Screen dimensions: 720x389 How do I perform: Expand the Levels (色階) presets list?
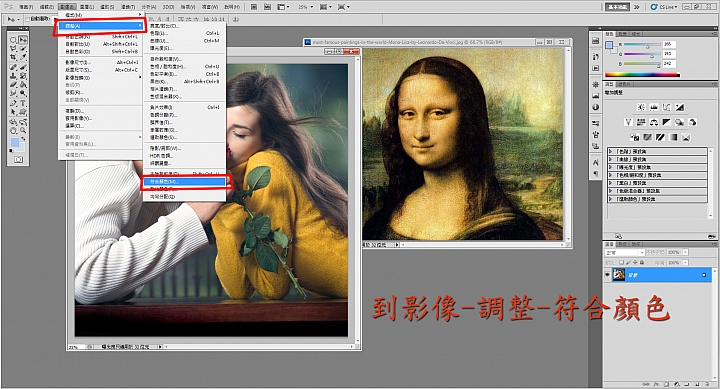[x=610, y=152]
